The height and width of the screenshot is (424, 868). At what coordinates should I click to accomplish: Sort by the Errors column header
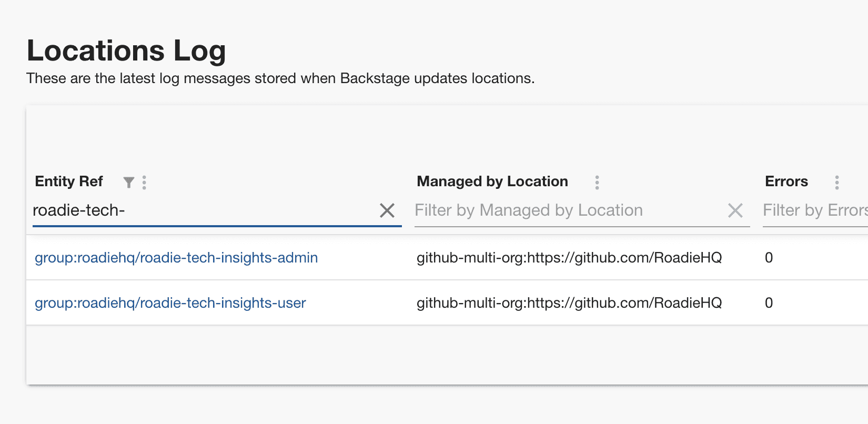(x=786, y=181)
